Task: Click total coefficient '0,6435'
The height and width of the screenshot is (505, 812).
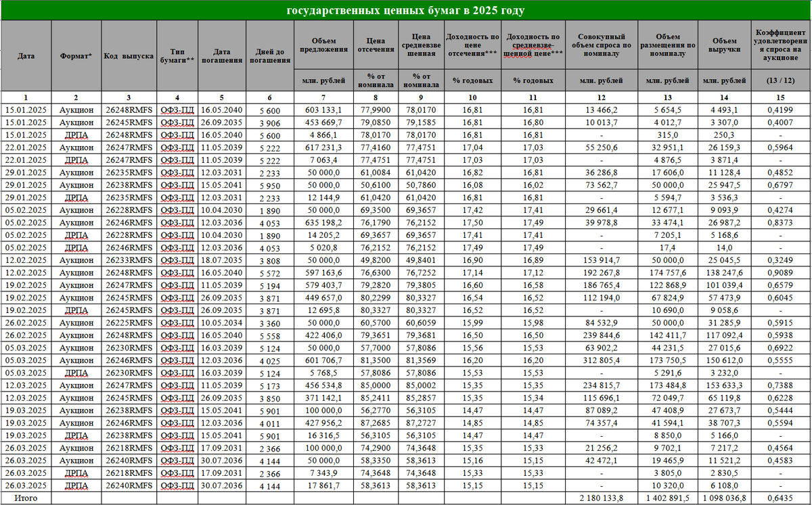Action: pyautogui.click(x=781, y=498)
